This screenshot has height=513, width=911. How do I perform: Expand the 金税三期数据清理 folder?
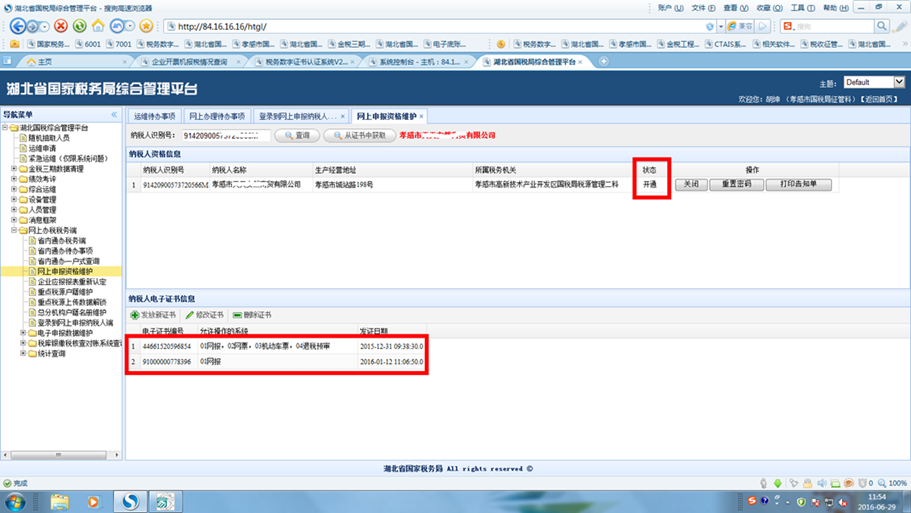tap(14, 168)
